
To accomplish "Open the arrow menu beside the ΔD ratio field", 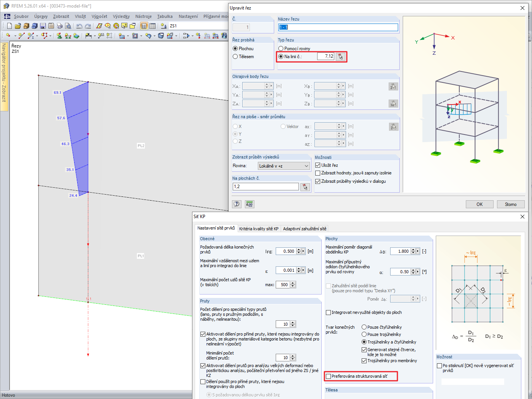I will (418, 251).
